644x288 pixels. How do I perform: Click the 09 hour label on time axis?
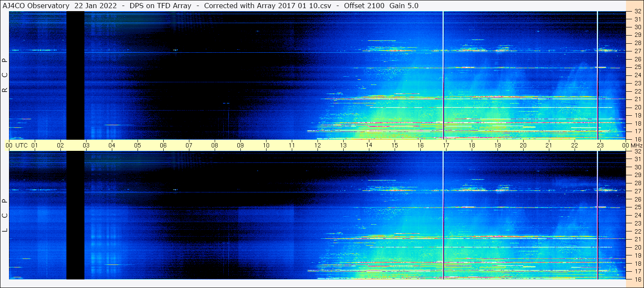pos(240,145)
